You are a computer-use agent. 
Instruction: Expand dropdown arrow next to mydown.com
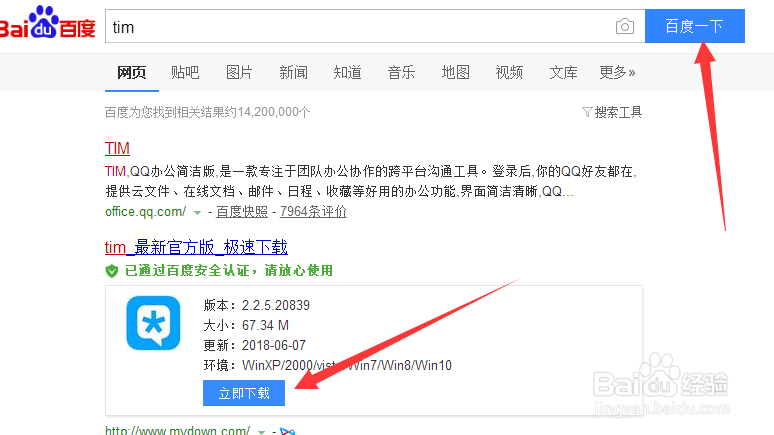pyautogui.click(x=262, y=432)
